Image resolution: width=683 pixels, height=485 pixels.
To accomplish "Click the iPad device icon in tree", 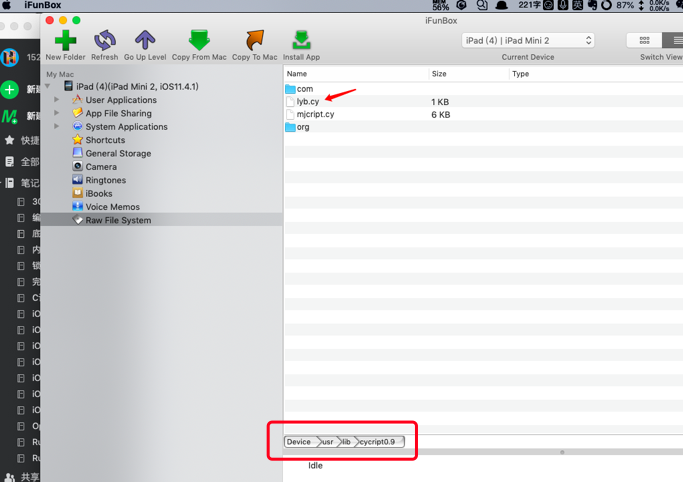I will 68,86.
